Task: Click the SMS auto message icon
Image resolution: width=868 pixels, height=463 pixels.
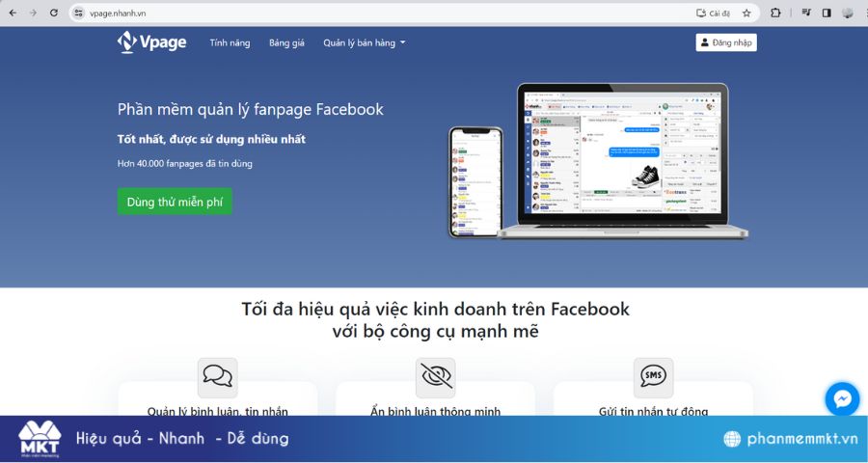Action: tap(653, 376)
